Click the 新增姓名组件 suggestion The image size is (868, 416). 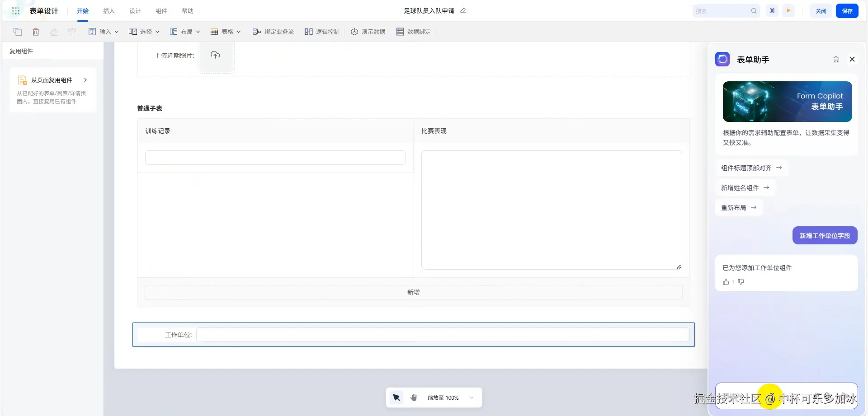pos(745,188)
